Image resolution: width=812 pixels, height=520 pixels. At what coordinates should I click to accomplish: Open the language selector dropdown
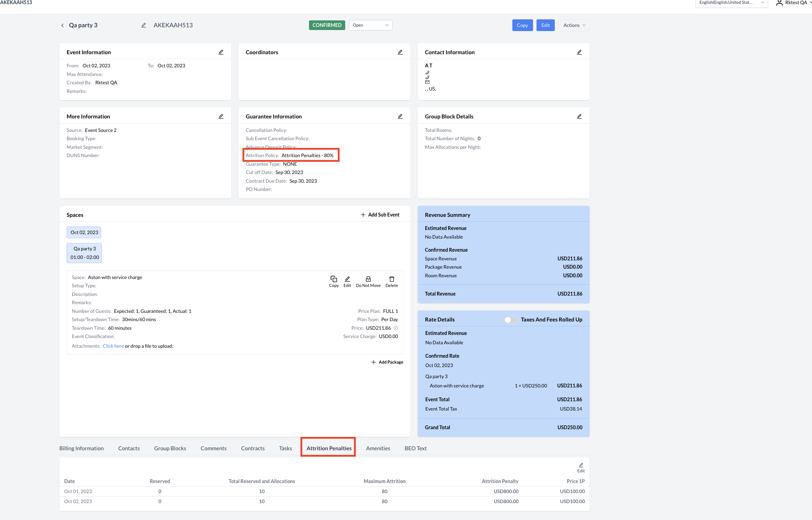731,3
